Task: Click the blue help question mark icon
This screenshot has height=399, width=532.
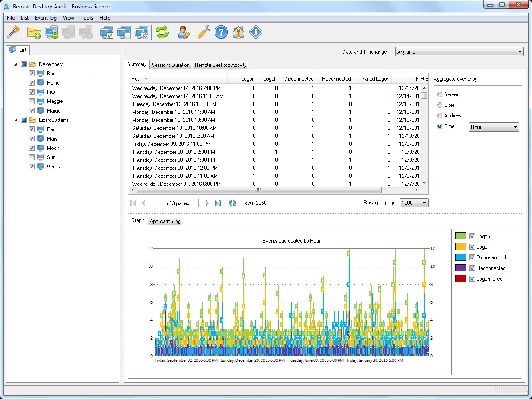Action: pyautogui.click(x=221, y=32)
